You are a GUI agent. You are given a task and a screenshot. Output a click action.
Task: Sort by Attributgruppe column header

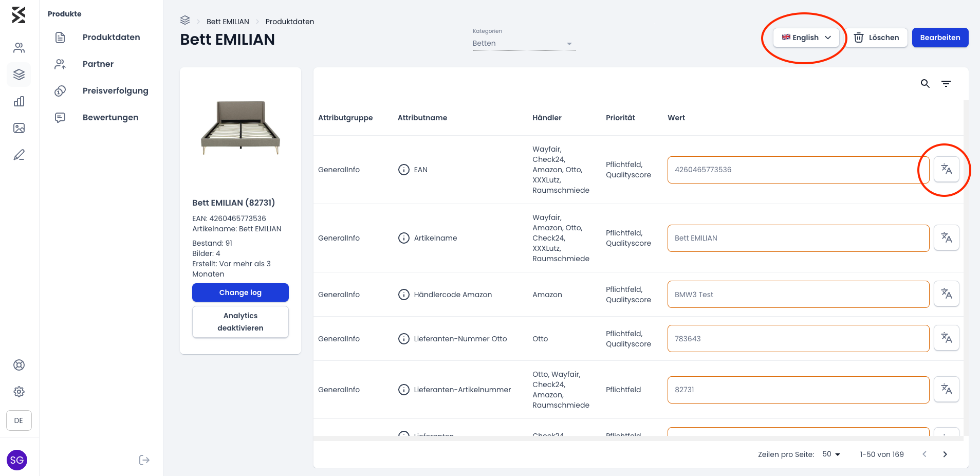point(345,118)
